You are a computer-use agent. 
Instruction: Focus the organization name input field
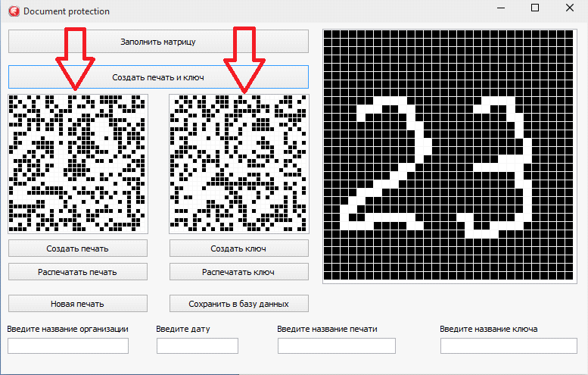click(68, 345)
